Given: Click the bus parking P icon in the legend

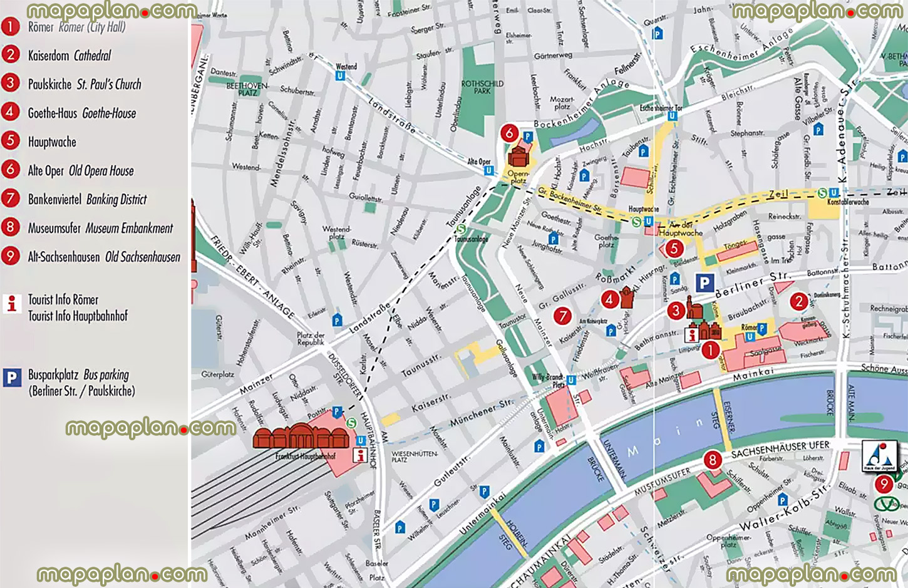Looking at the screenshot, I should (x=11, y=378).
